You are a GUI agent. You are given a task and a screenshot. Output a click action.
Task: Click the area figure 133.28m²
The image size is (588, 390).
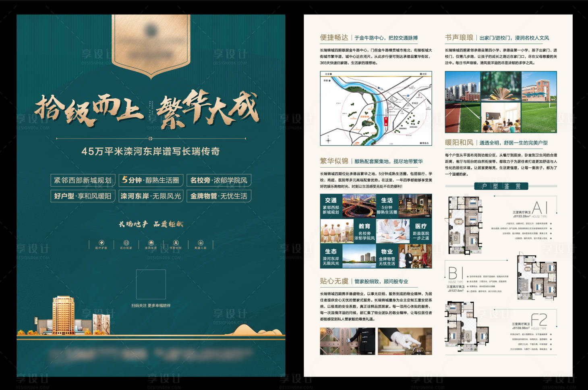click(523, 216)
